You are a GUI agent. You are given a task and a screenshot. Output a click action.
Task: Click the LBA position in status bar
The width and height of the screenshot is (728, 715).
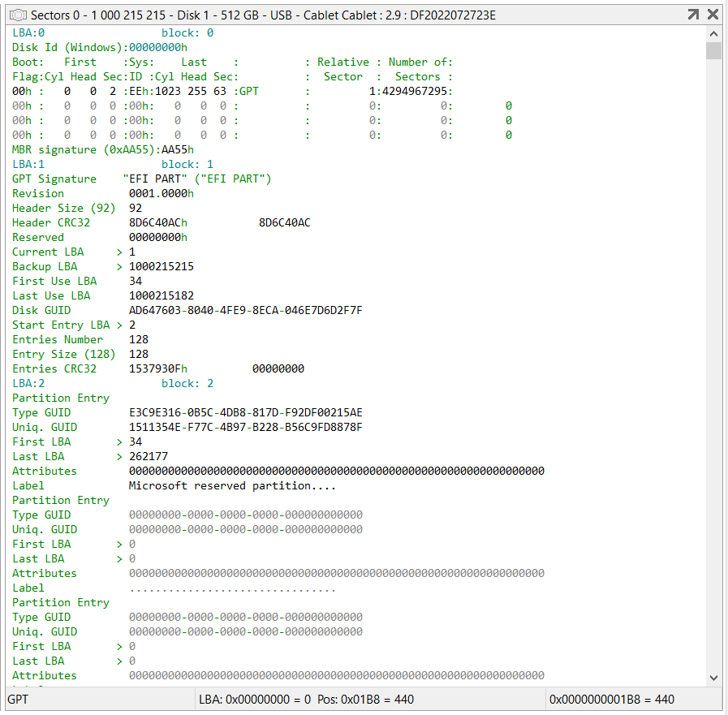[307, 700]
